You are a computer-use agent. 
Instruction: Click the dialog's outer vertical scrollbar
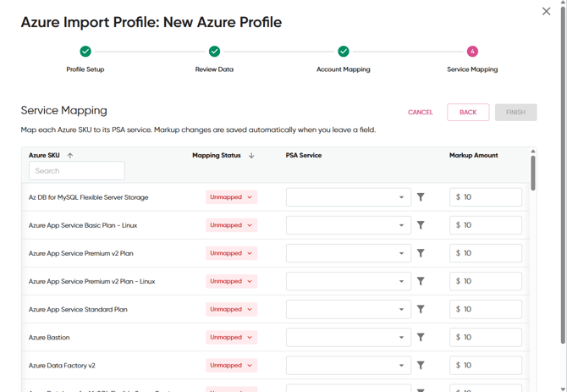click(562, 174)
